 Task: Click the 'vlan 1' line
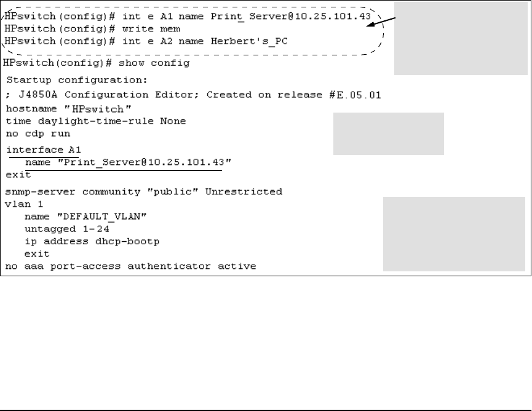[24, 204]
